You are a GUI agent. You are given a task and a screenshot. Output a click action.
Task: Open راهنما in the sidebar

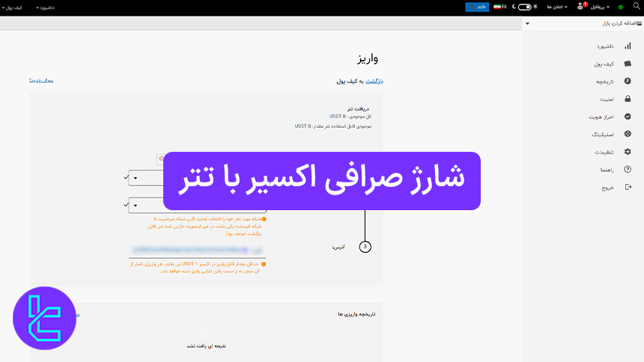pos(607,170)
